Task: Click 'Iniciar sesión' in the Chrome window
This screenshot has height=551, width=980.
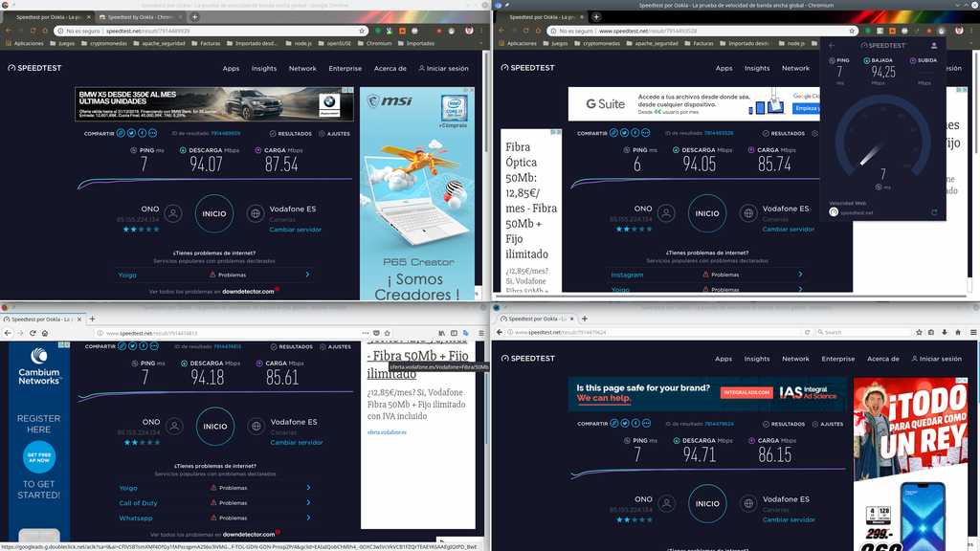Action: coord(444,69)
